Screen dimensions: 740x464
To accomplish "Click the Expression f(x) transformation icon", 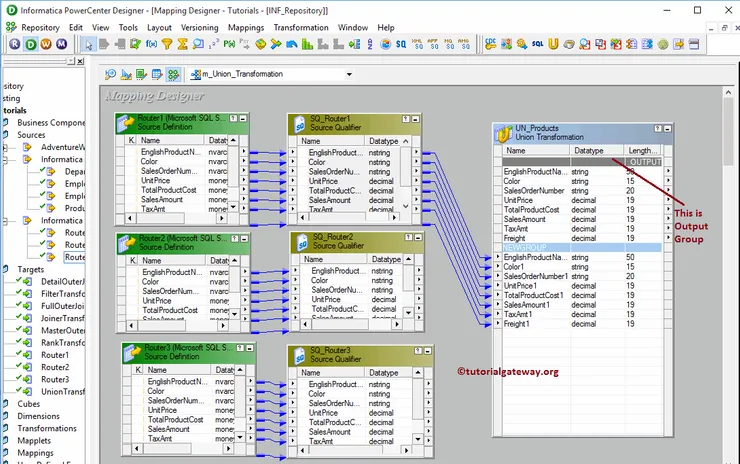I will pos(151,44).
